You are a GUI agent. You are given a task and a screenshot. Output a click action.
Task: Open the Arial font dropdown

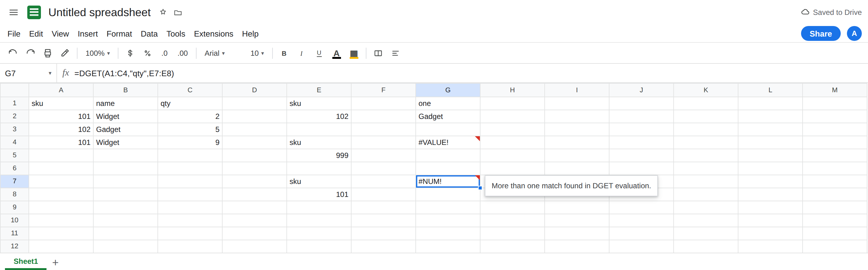(x=215, y=53)
